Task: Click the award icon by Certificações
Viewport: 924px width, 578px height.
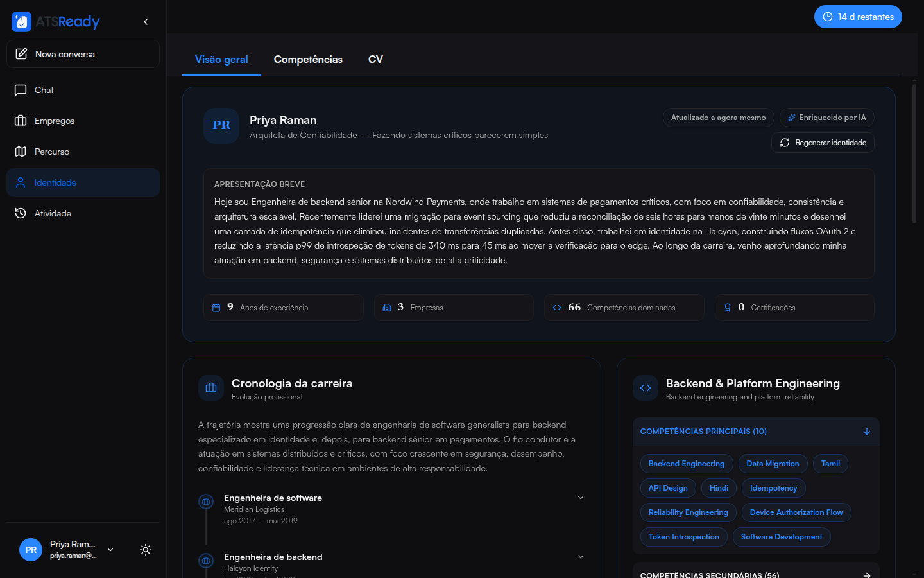Action: pyautogui.click(x=728, y=308)
